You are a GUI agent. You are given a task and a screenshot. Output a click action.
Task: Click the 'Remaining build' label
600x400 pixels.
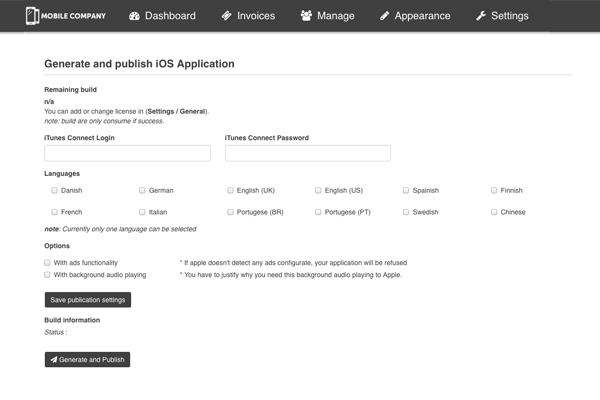[x=70, y=90]
